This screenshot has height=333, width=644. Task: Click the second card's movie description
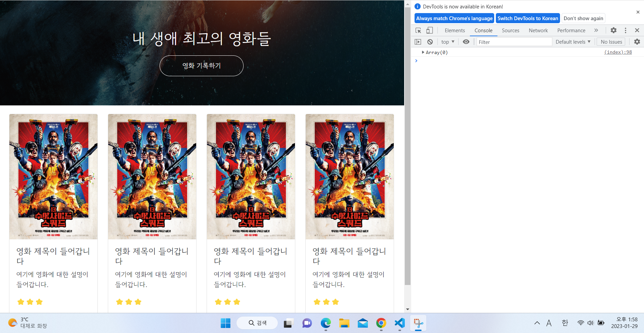coord(151,279)
